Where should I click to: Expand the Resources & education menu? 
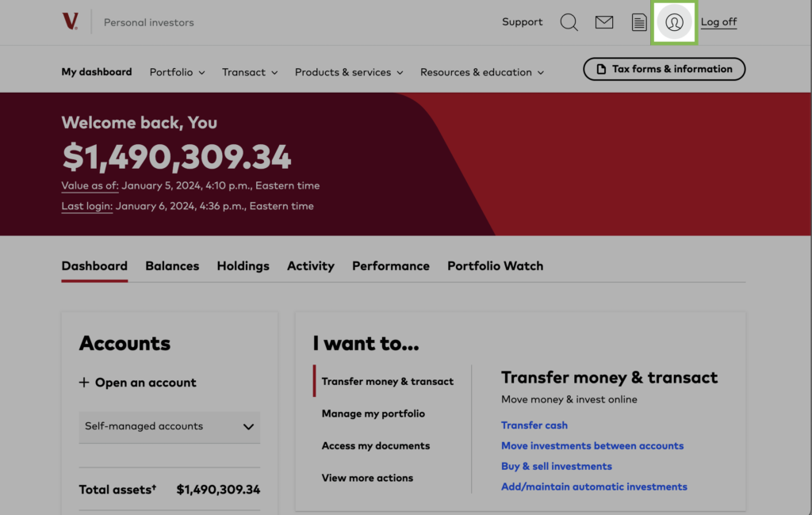(x=482, y=72)
